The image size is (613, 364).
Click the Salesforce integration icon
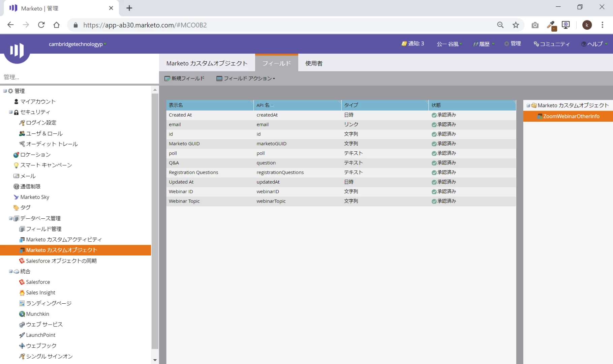click(22, 282)
